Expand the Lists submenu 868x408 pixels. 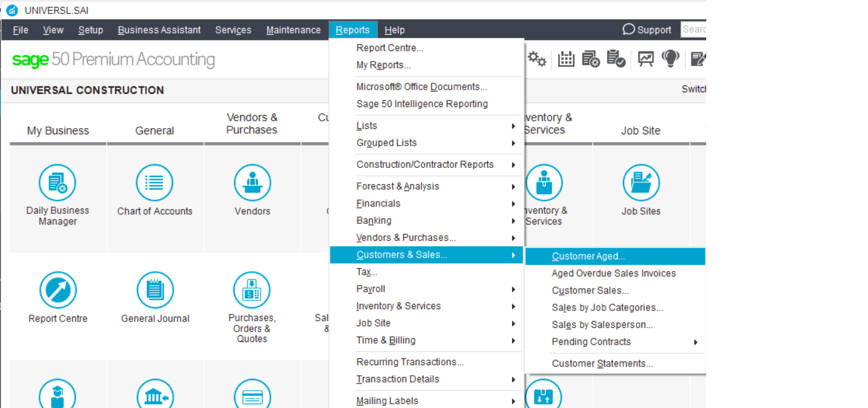(426, 126)
